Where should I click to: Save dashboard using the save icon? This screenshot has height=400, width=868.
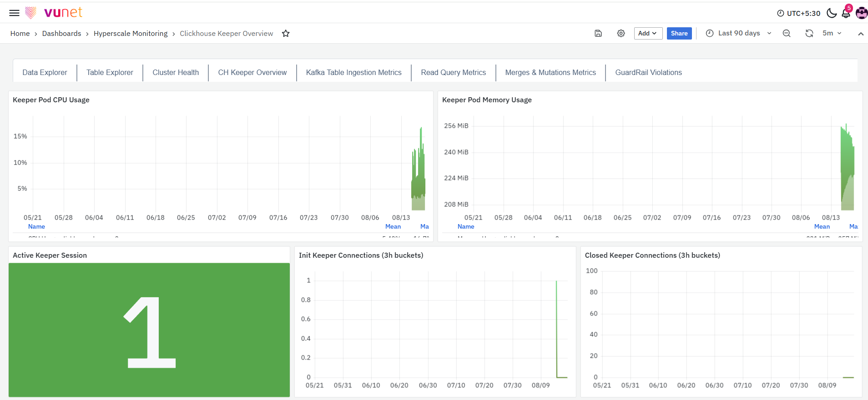tap(598, 33)
